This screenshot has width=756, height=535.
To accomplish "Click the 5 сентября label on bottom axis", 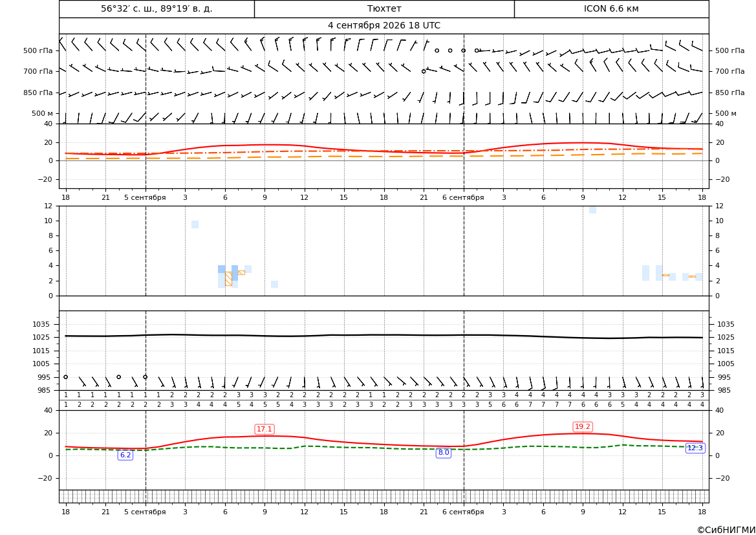I will pyautogui.click(x=145, y=512).
